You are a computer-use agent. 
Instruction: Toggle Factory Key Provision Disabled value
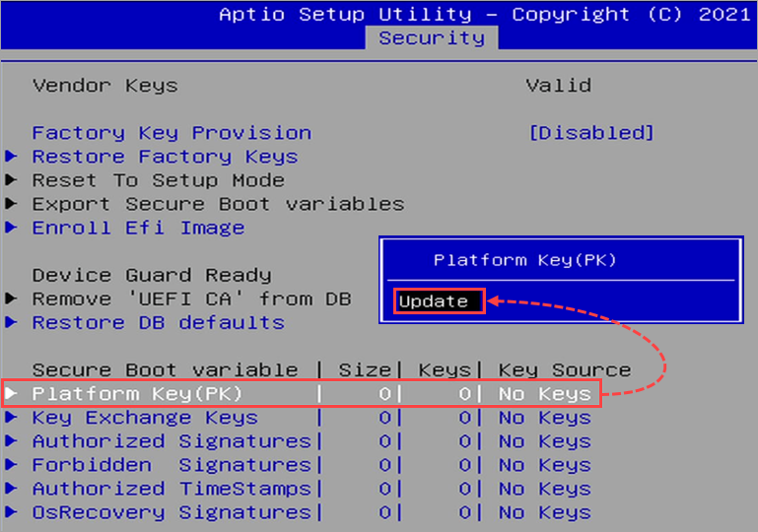(590, 133)
